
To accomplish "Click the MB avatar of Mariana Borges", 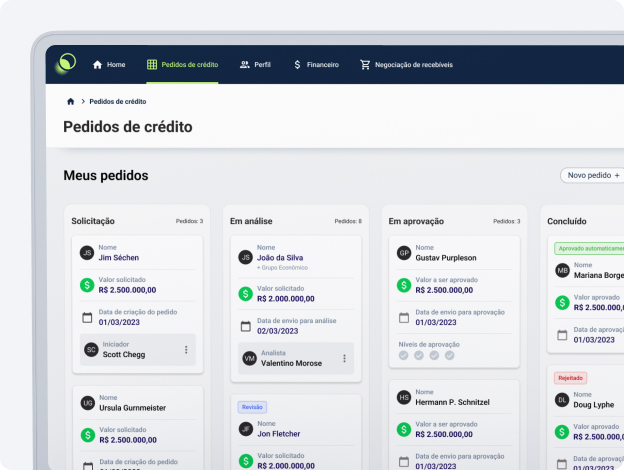I will pyautogui.click(x=562, y=271).
